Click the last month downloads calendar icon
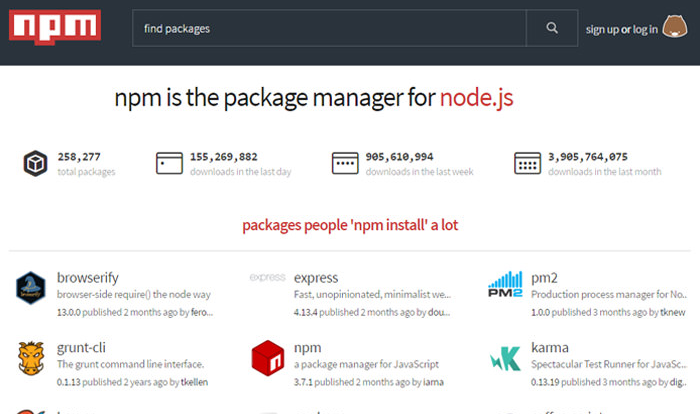The image size is (700, 414). pyautogui.click(x=527, y=163)
